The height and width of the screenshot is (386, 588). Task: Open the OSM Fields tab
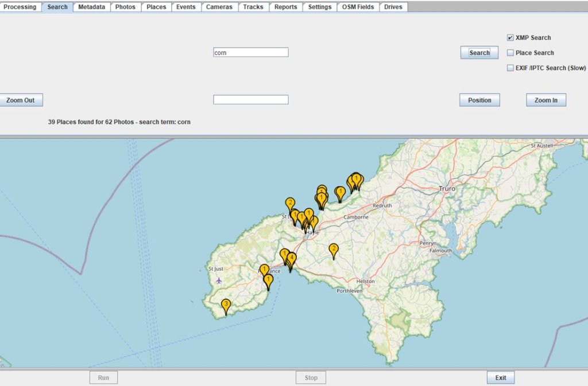[358, 7]
